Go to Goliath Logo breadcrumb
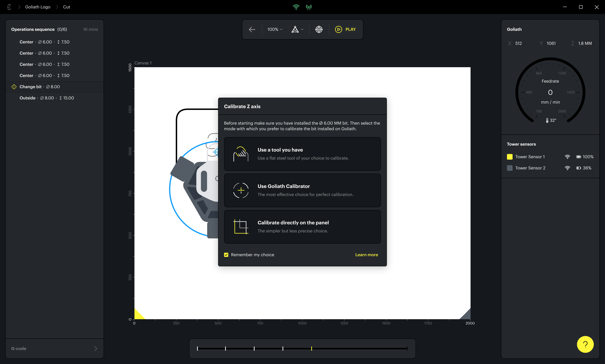This screenshot has width=605, height=364. pos(38,7)
